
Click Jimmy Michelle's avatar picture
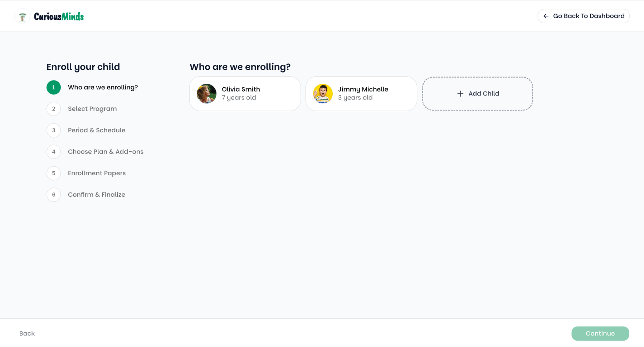pos(323,94)
